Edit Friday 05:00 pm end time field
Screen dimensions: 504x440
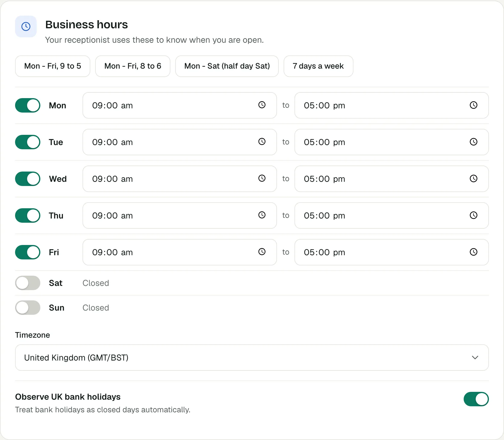(x=391, y=252)
